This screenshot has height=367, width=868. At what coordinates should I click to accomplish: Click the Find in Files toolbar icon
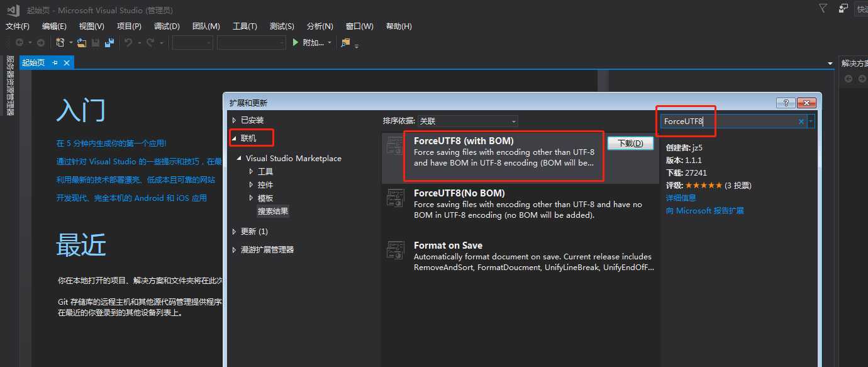(x=345, y=43)
